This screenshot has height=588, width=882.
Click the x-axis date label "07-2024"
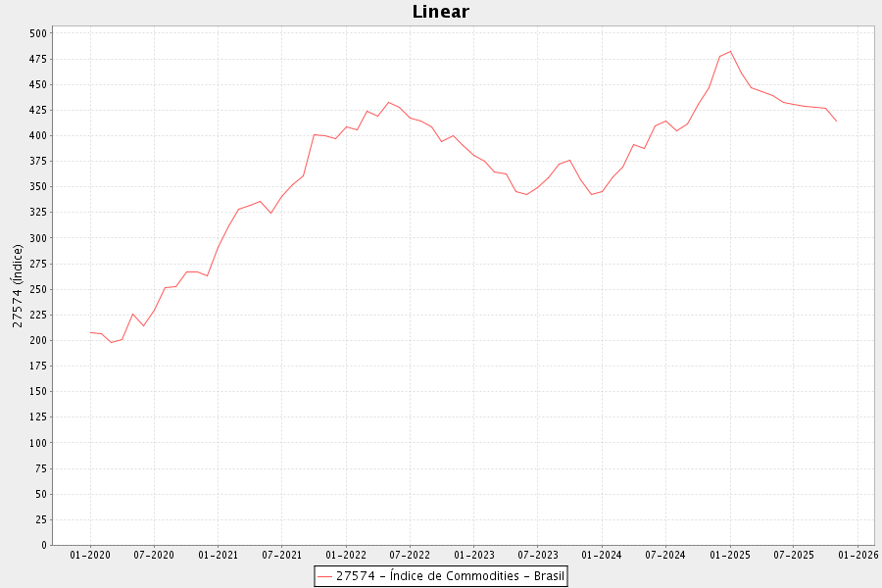[665, 556]
